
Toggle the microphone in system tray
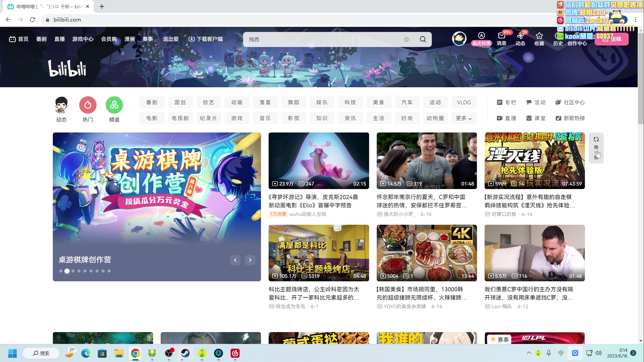pos(549,353)
